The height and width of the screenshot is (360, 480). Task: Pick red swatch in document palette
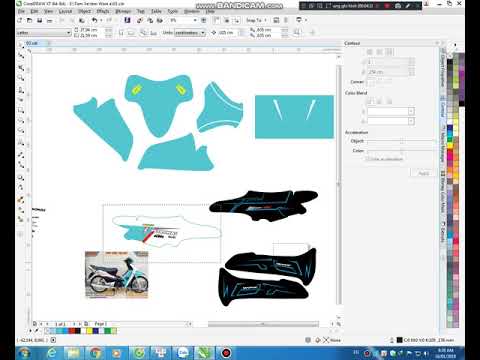pyautogui.click(x=71, y=331)
